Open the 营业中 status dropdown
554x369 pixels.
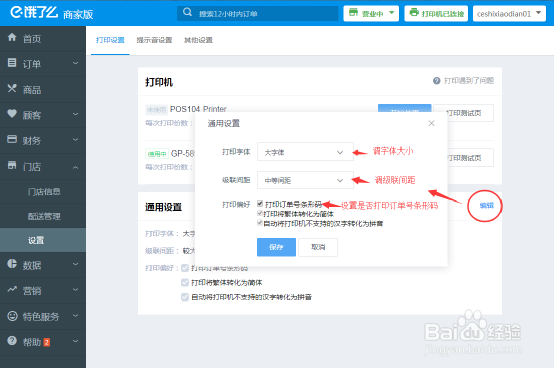[371, 13]
